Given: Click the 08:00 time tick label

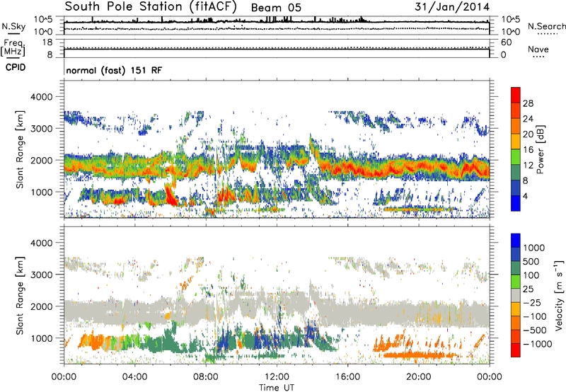Looking at the screenshot, I should pyautogui.click(x=206, y=377).
